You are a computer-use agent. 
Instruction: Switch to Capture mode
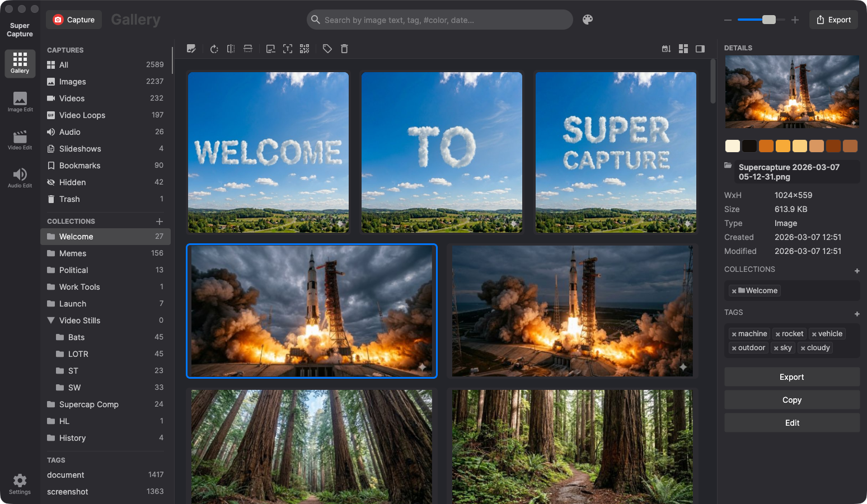(x=73, y=19)
